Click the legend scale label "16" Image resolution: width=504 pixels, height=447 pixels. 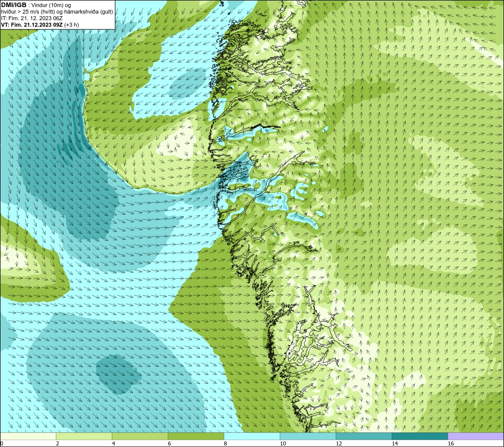coord(451,444)
